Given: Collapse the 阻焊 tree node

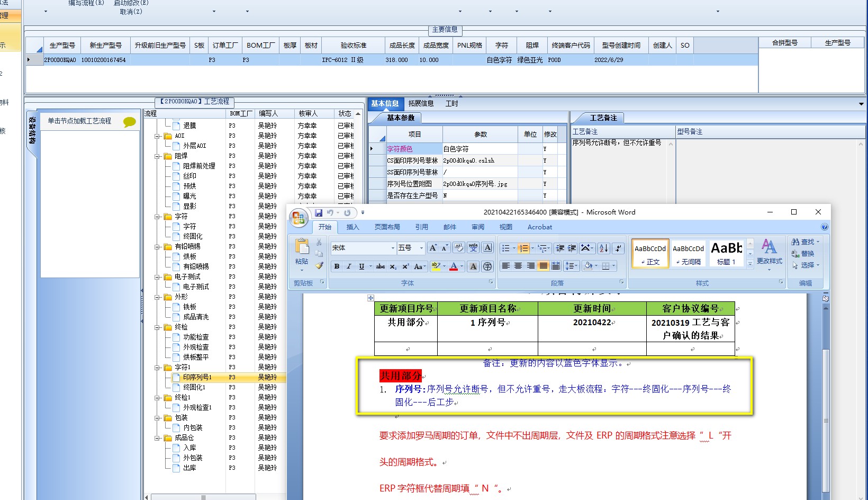Looking at the screenshot, I should tap(157, 156).
